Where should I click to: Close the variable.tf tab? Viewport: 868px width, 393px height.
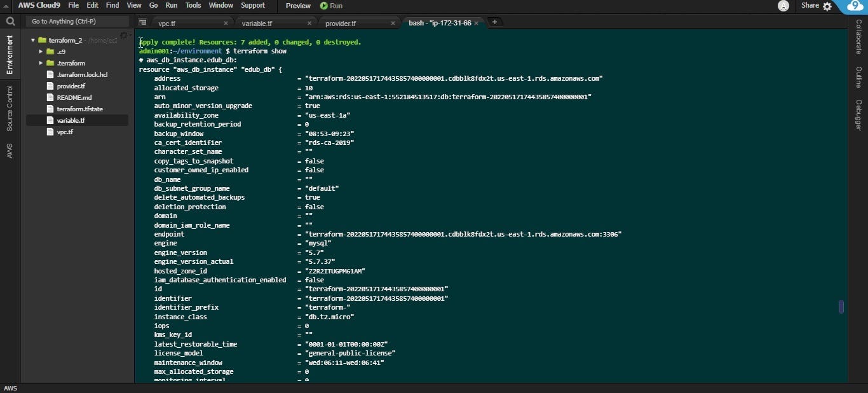[x=309, y=24]
